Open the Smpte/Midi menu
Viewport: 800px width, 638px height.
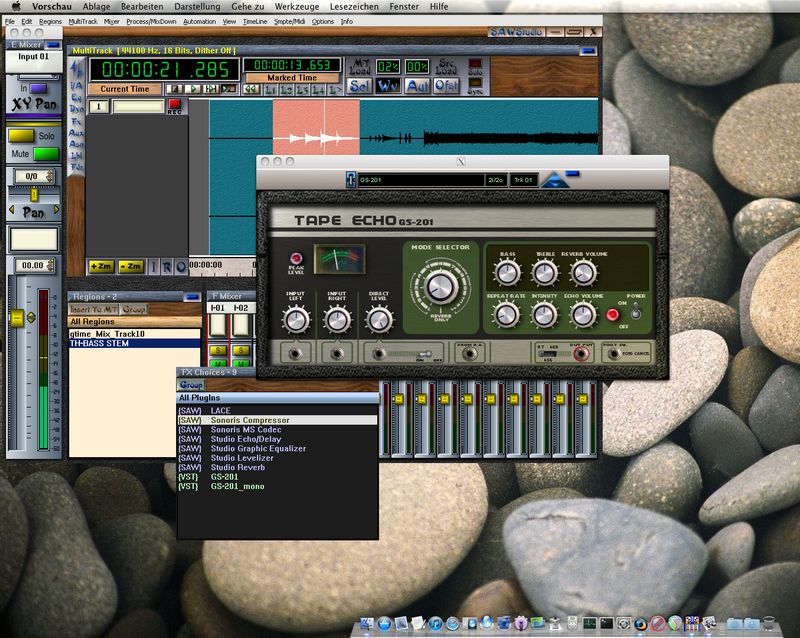289,21
